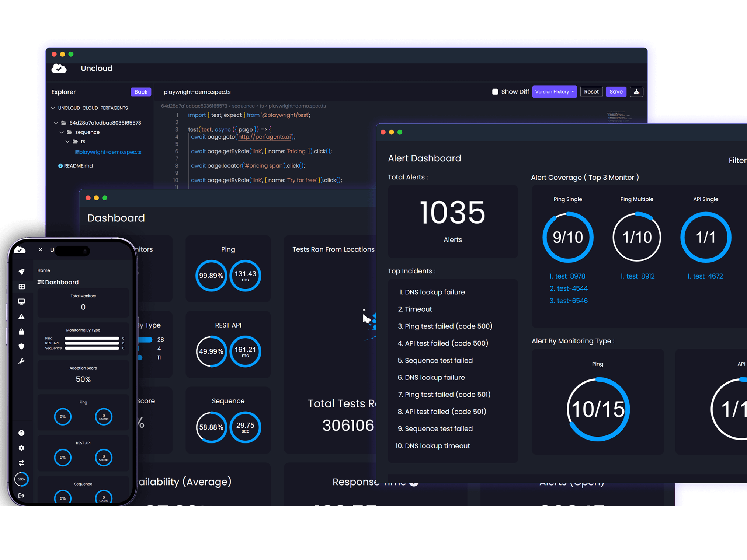Viewport: 747px width, 560px height.
Task: Open the alerts warning triangle icon
Action: tap(21, 316)
